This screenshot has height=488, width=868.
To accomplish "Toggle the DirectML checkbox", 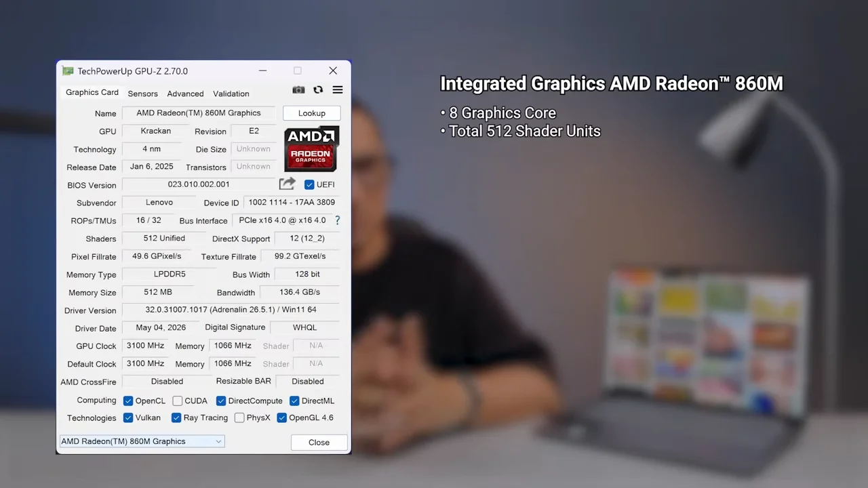I will [x=294, y=401].
